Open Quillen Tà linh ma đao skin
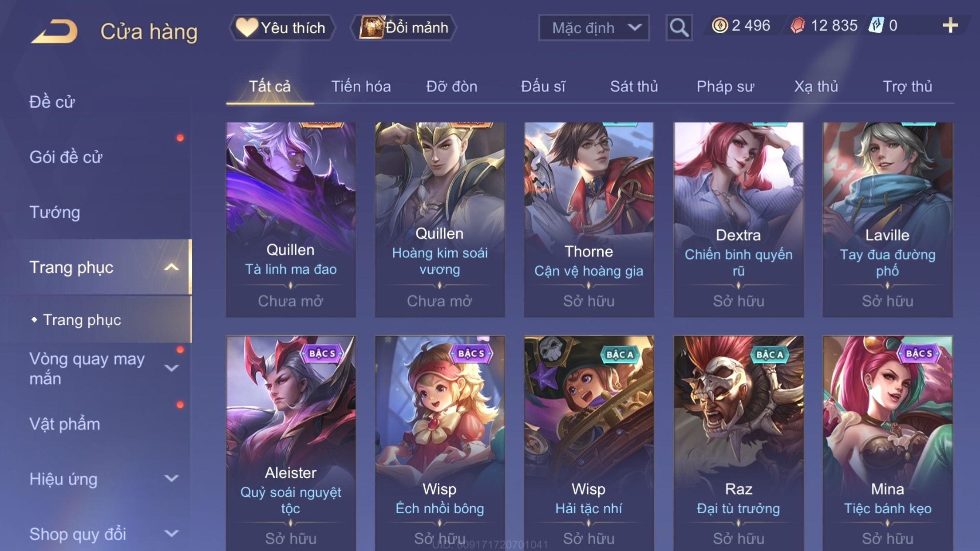The width and height of the screenshot is (980, 551). coord(291,220)
